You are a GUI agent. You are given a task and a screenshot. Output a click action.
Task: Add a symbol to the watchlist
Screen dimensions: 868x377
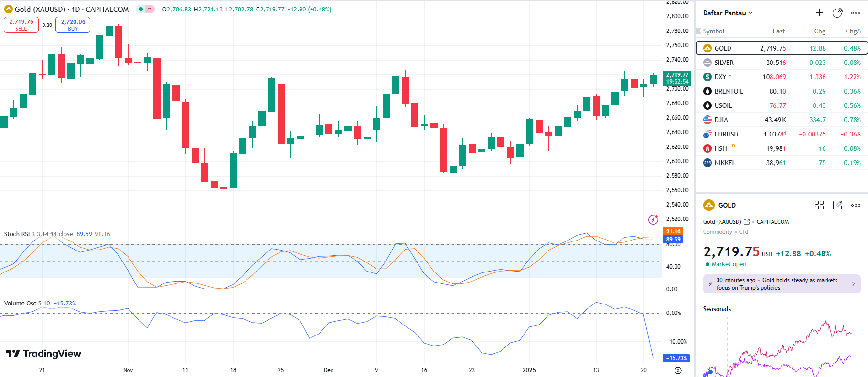(x=819, y=13)
